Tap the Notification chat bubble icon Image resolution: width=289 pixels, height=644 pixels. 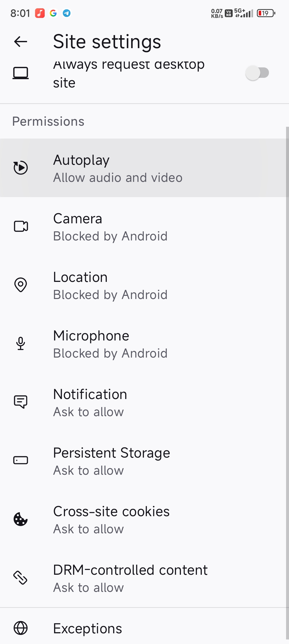[x=21, y=402]
